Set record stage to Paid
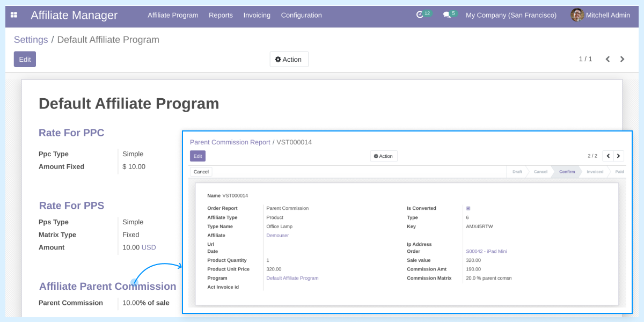The image size is (644, 322). (x=619, y=172)
